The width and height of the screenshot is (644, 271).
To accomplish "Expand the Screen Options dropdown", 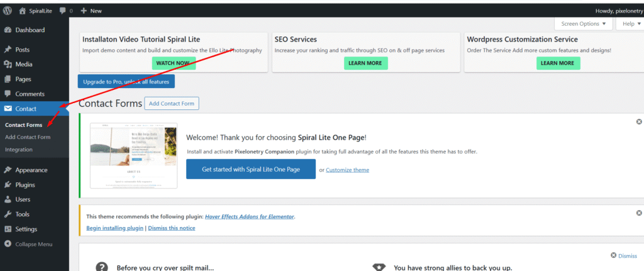I will coord(583,24).
